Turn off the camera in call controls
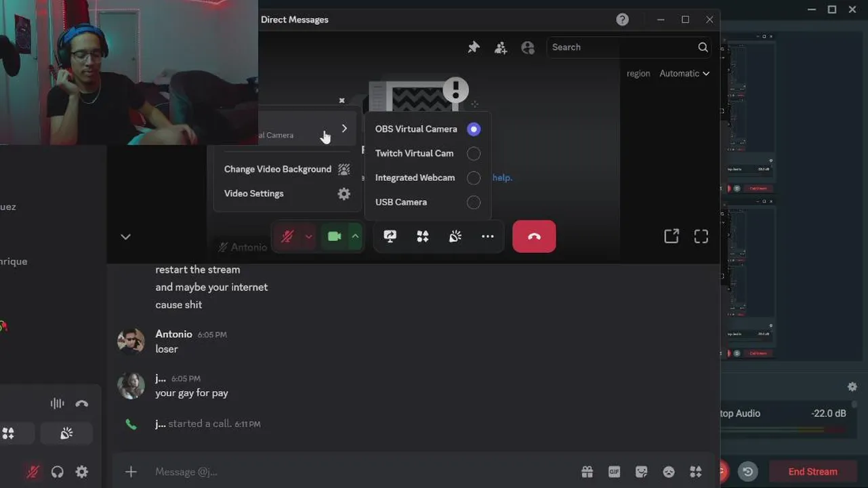This screenshot has height=488, width=868. coord(334,237)
